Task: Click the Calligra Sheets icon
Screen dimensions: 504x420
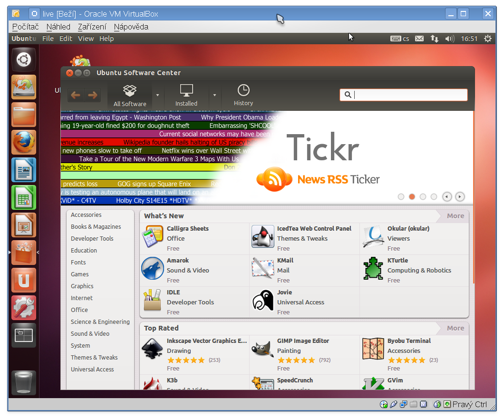Action: pyautogui.click(x=152, y=236)
